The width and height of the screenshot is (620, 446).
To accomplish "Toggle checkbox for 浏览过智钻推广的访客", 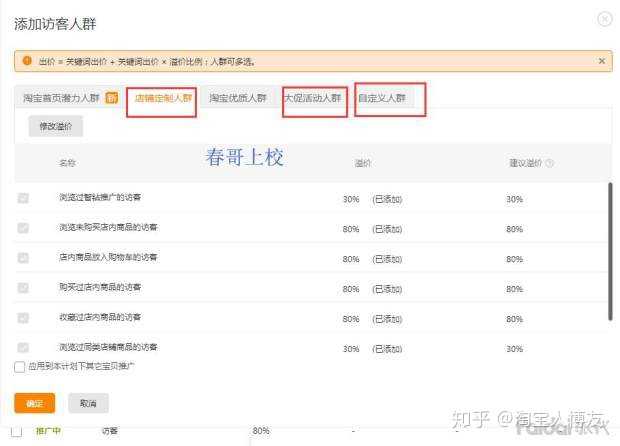I will (x=23, y=198).
